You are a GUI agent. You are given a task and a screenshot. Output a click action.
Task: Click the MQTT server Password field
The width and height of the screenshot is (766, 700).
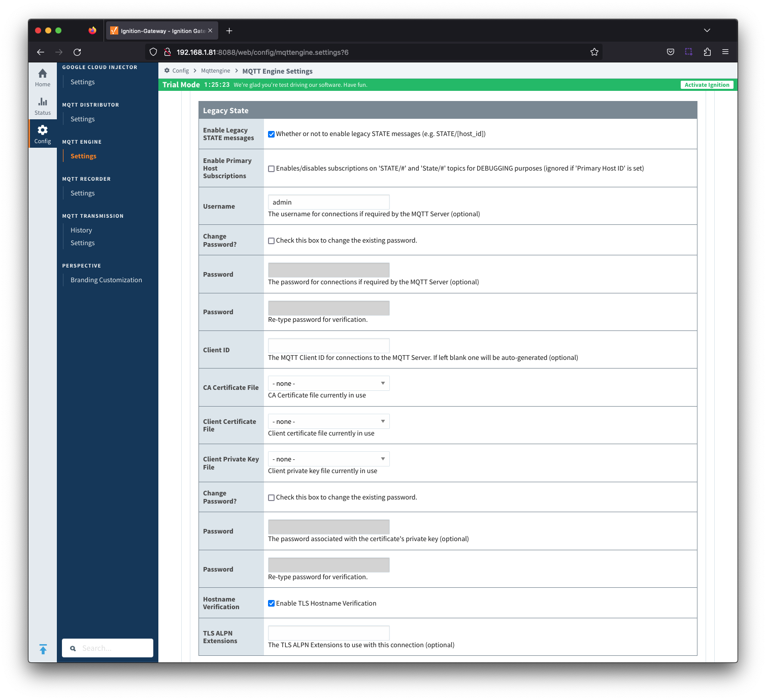tap(328, 270)
